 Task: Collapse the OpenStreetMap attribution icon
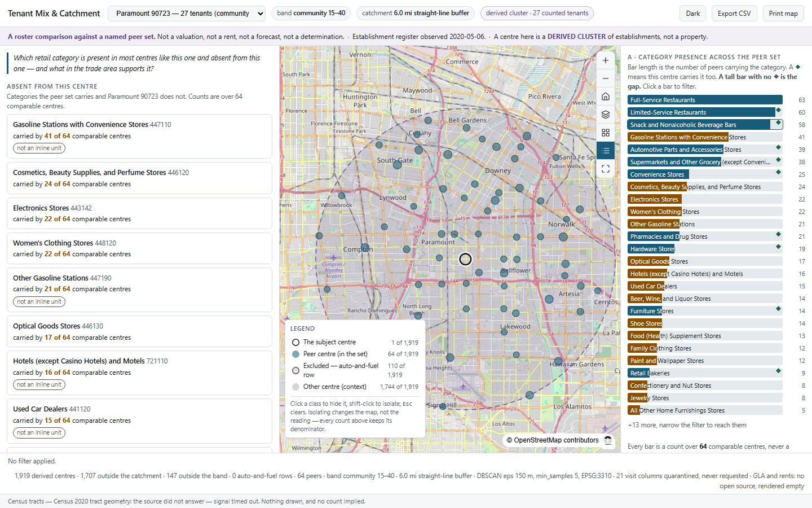(608, 440)
